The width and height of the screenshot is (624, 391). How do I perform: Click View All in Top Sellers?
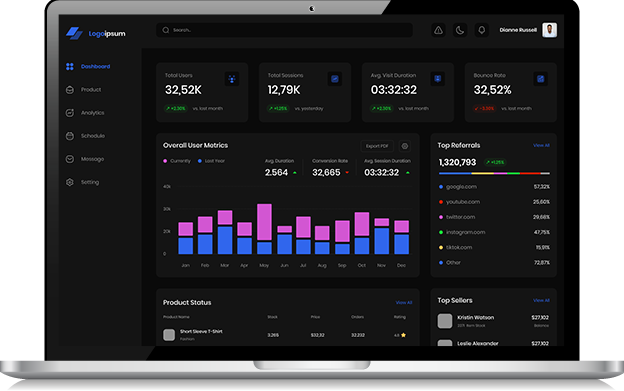click(x=541, y=300)
